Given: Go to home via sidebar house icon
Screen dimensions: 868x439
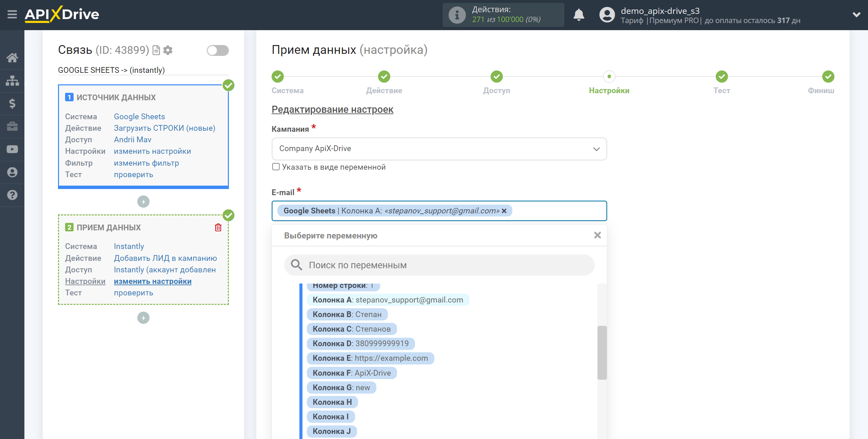Looking at the screenshot, I should (x=12, y=58).
